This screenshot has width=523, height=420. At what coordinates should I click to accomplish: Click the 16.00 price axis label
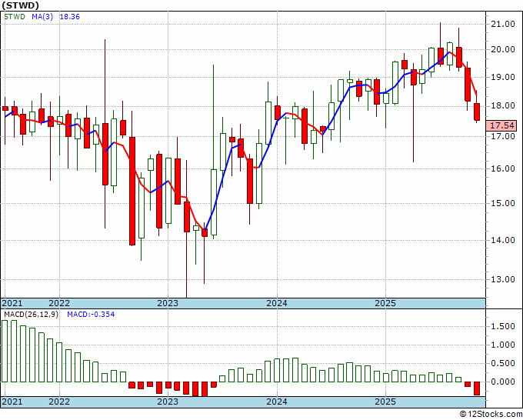pyautogui.click(x=503, y=168)
